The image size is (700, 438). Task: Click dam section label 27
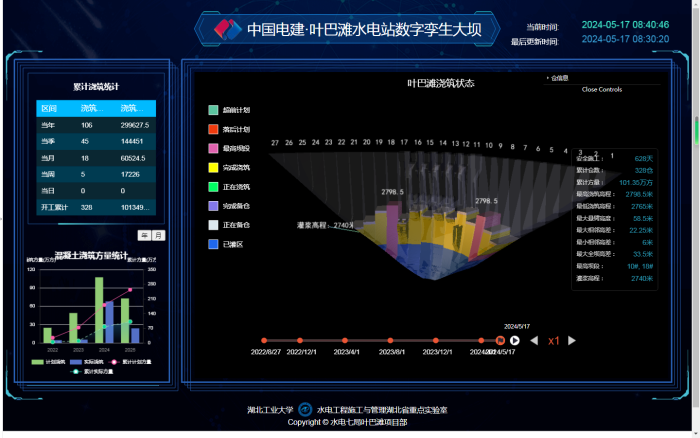tap(275, 143)
